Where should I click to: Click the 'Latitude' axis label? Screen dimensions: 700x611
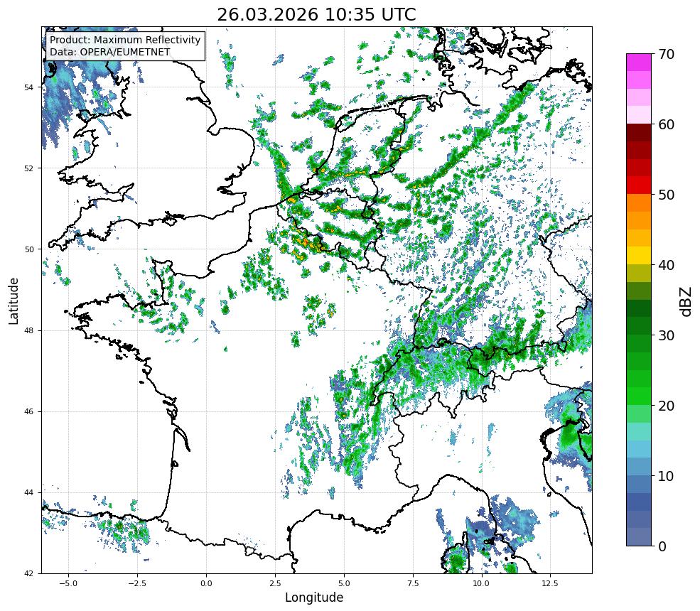14,301
